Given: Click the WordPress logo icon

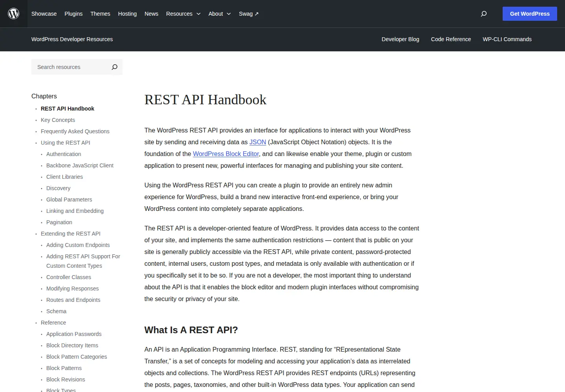Looking at the screenshot, I should (x=14, y=14).
